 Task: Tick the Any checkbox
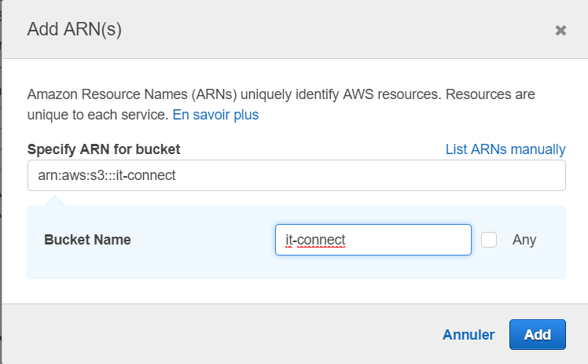point(489,240)
